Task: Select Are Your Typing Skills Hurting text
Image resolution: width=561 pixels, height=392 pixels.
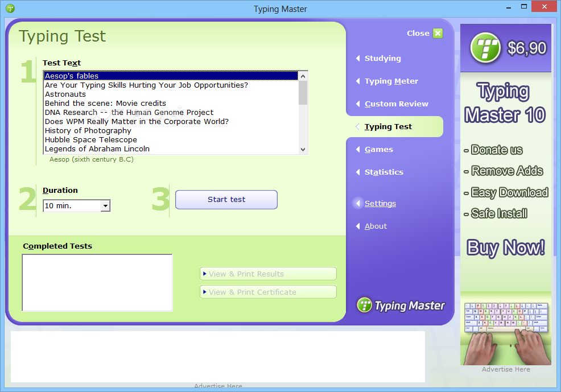Action: (171, 85)
